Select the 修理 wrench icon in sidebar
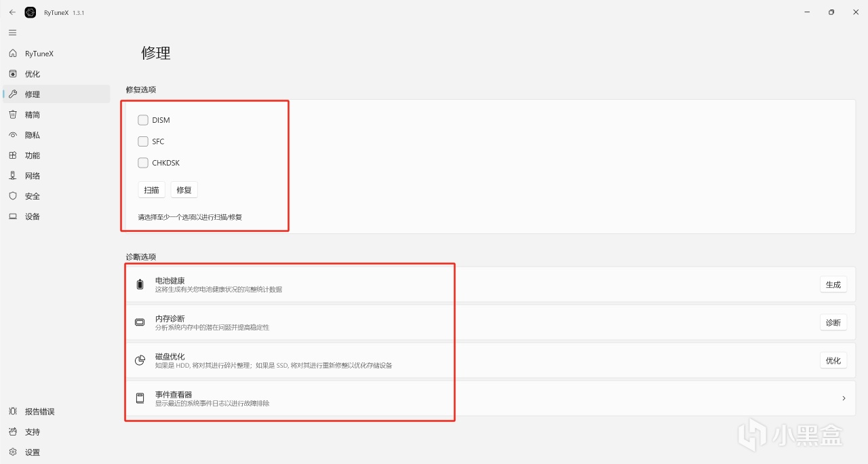Image resolution: width=868 pixels, height=464 pixels. [13, 94]
